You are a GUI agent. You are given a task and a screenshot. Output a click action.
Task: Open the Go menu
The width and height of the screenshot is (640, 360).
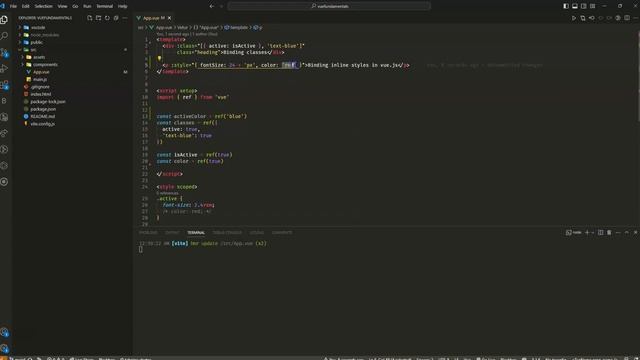pos(75,6)
